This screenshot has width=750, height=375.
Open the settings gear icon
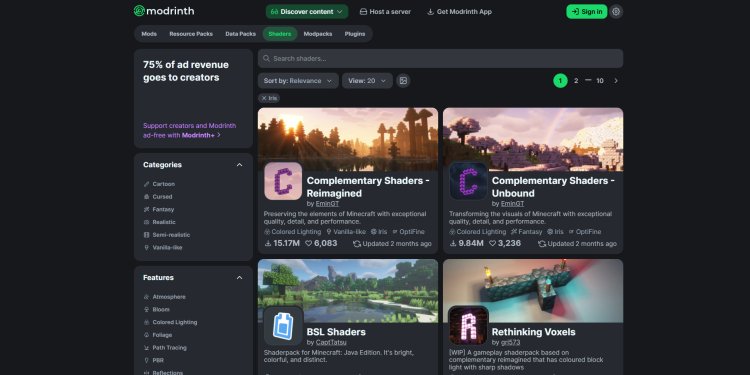point(616,11)
